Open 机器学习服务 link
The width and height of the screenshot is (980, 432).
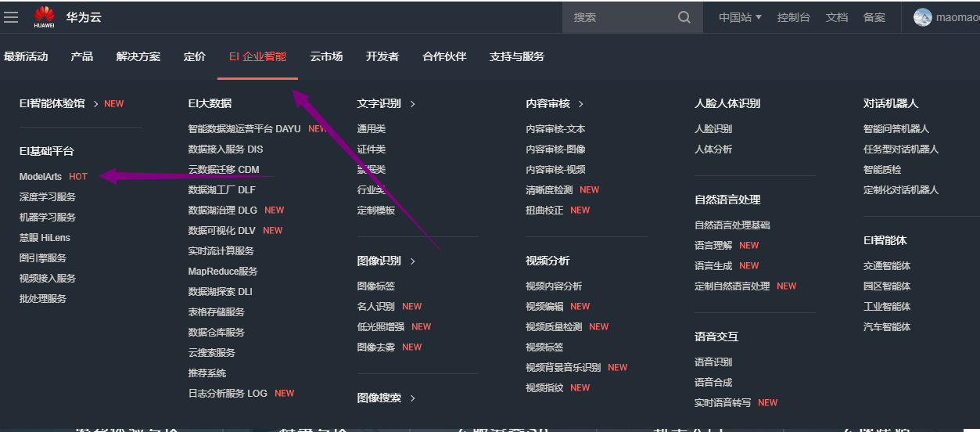[x=48, y=218]
